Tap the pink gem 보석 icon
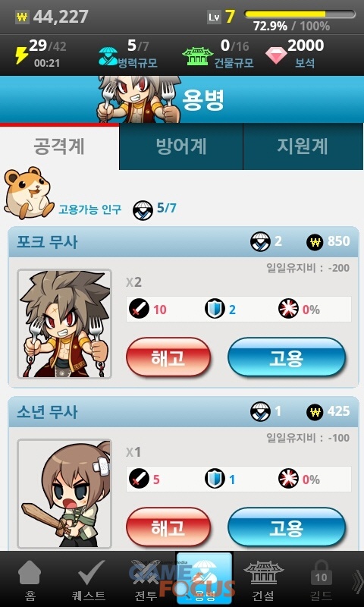The height and width of the screenshot is (607, 364). [x=276, y=55]
